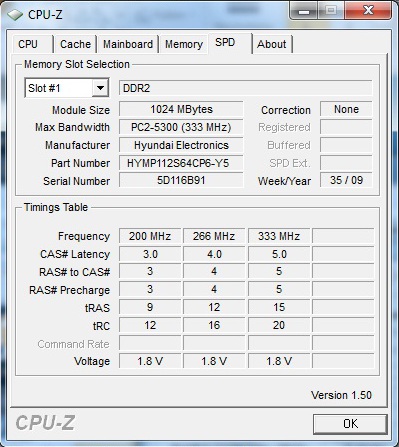399x447 pixels.
Task: Click tRAS value 9
Action: (x=150, y=307)
